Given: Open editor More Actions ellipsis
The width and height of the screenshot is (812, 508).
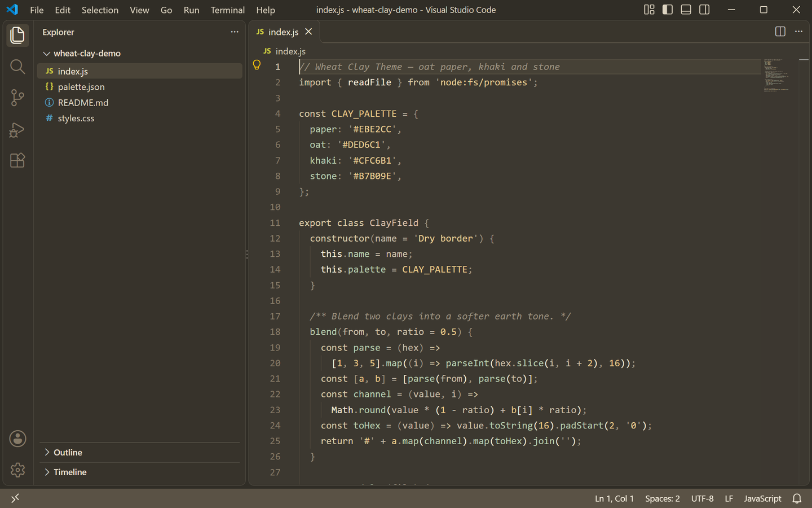Looking at the screenshot, I should [x=798, y=32].
